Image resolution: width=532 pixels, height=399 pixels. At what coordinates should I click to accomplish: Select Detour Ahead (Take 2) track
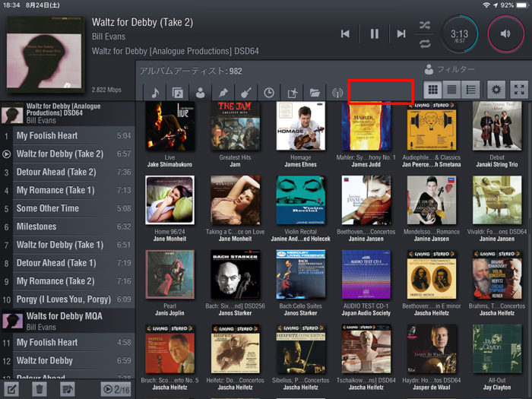click(68, 172)
